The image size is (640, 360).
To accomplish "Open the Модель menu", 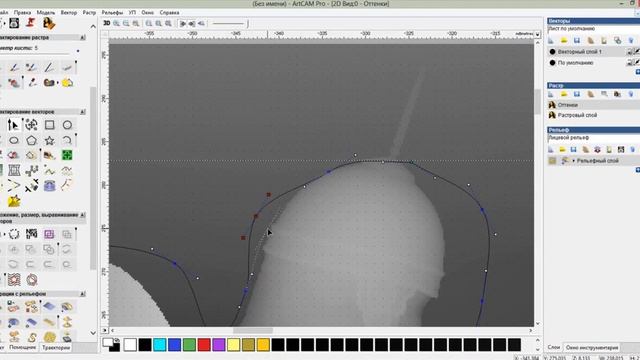I will (x=46, y=13).
